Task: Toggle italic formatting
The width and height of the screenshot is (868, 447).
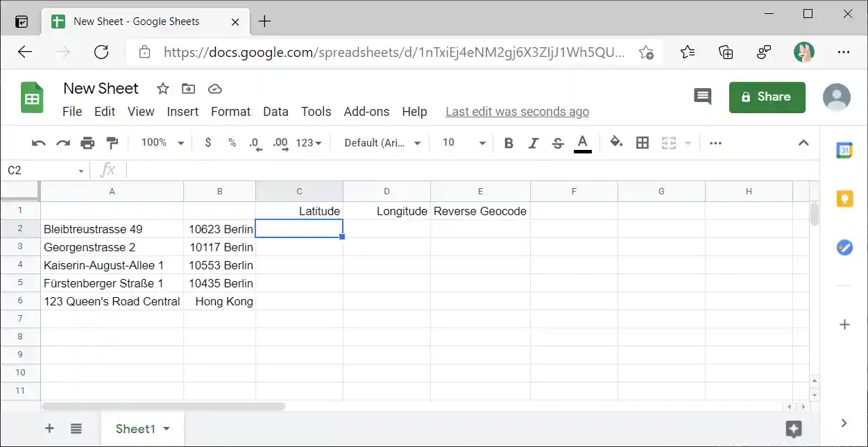Action: coord(533,142)
